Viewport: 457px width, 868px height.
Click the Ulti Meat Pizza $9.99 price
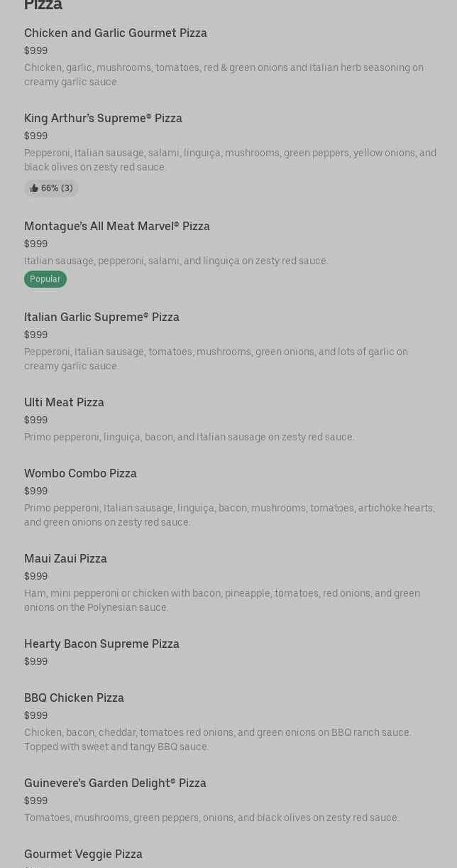tap(35, 421)
